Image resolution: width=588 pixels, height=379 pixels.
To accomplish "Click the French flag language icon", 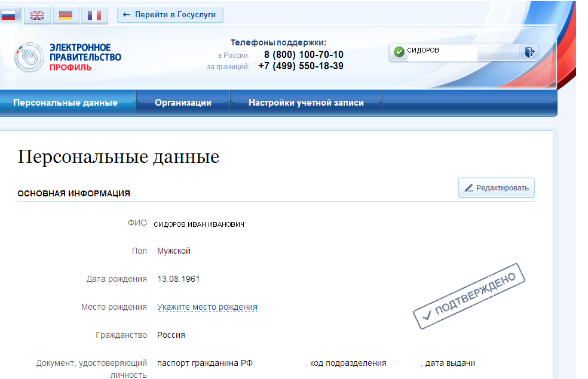I will point(94,16).
